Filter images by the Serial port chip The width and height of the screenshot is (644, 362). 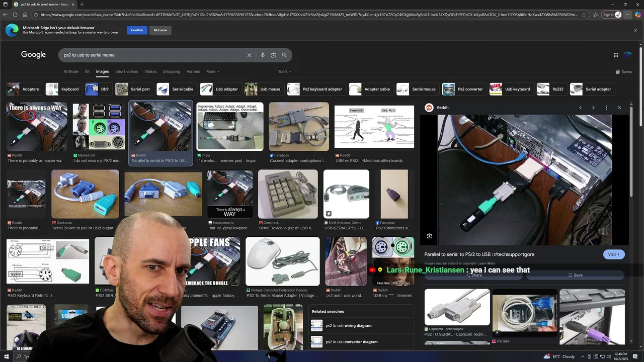pos(133,89)
